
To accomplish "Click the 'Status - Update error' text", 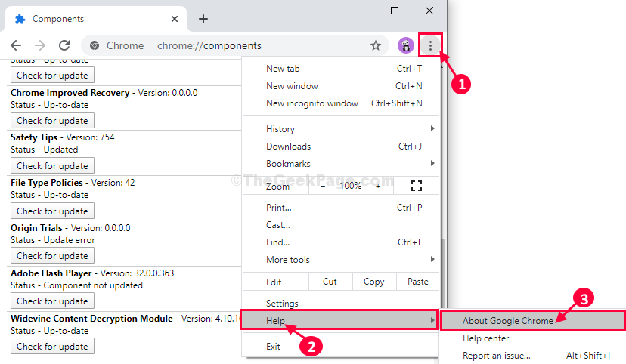I will pyautogui.click(x=53, y=240).
